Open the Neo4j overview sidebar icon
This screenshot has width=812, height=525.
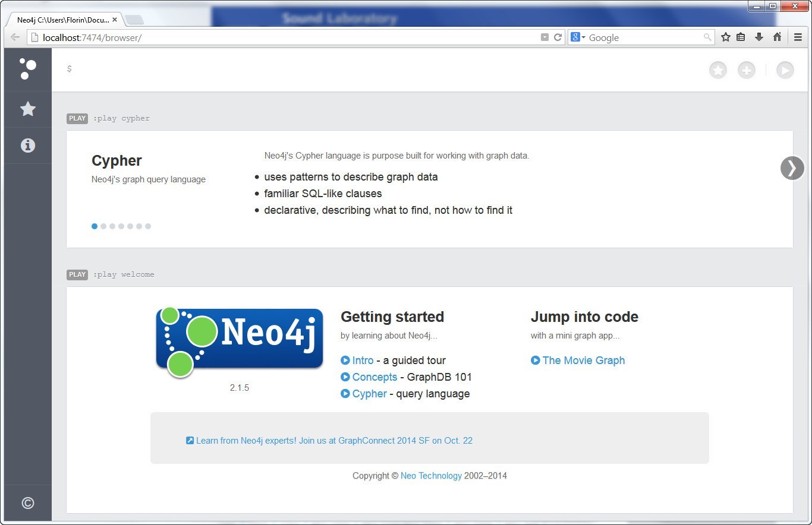pos(28,69)
